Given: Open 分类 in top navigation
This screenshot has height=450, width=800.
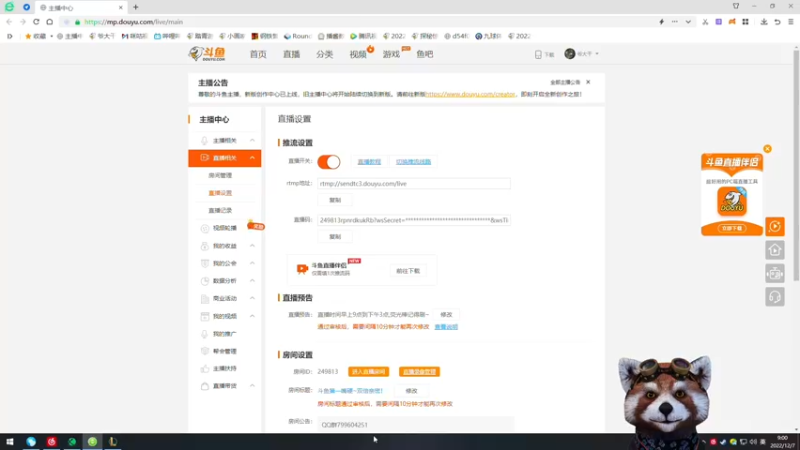Looking at the screenshot, I should click(324, 54).
